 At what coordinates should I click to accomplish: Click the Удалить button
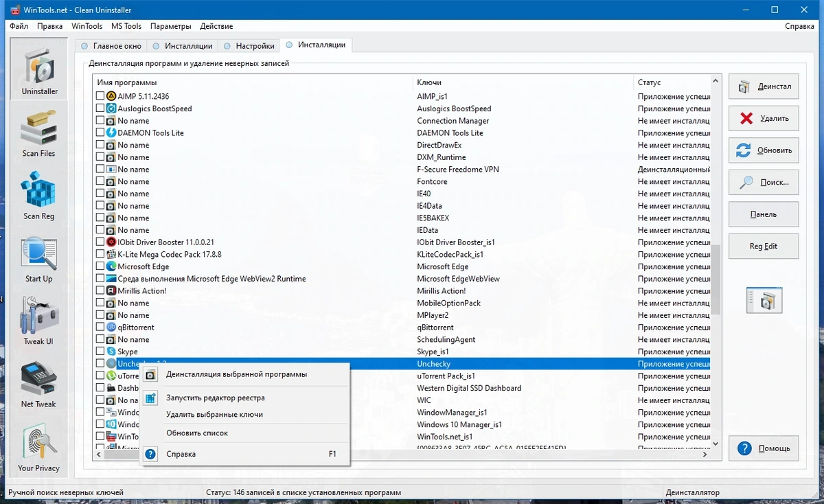[x=764, y=118]
